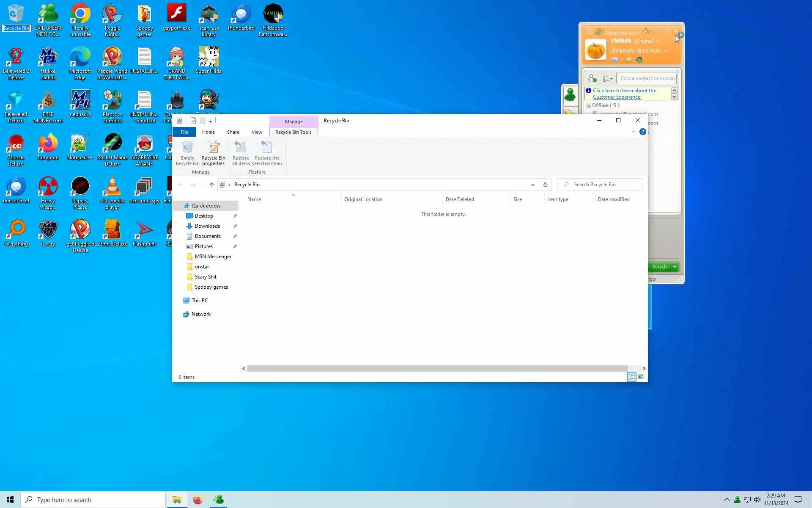Click the pumpkin display picture in Messenger

point(595,50)
